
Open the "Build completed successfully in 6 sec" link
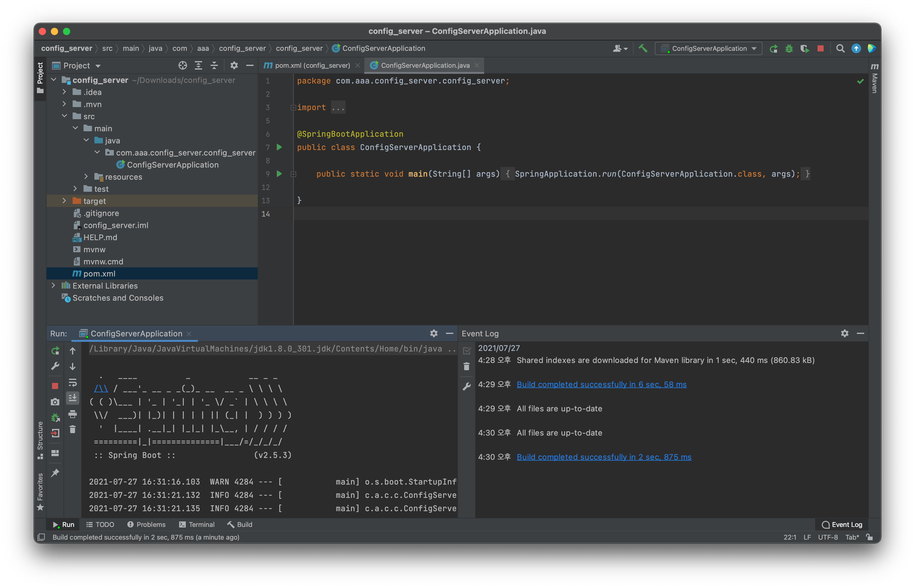point(601,384)
